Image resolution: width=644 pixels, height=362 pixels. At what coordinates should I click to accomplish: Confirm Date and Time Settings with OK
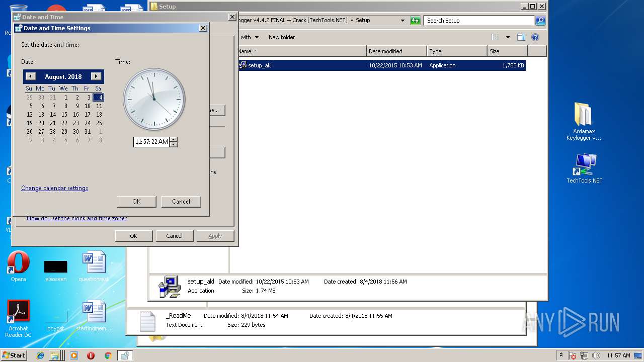pos(136,202)
